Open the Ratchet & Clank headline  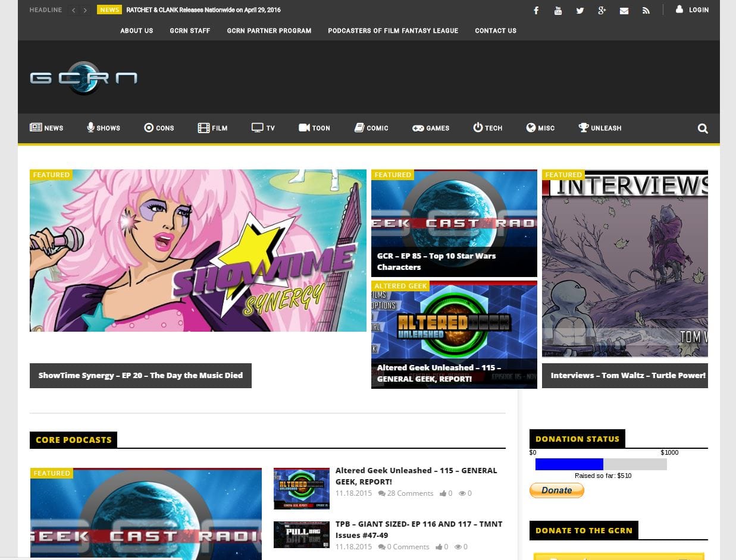tap(203, 10)
